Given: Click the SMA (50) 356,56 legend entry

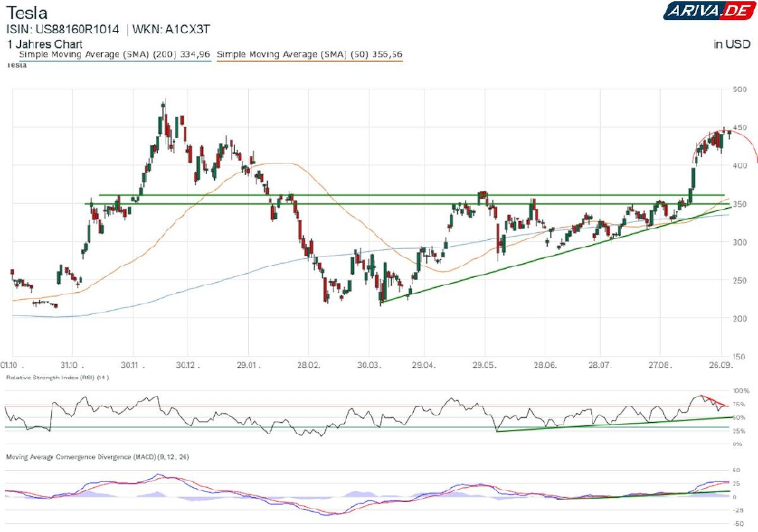Looking at the screenshot, I should pyautogui.click(x=310, y=55).
